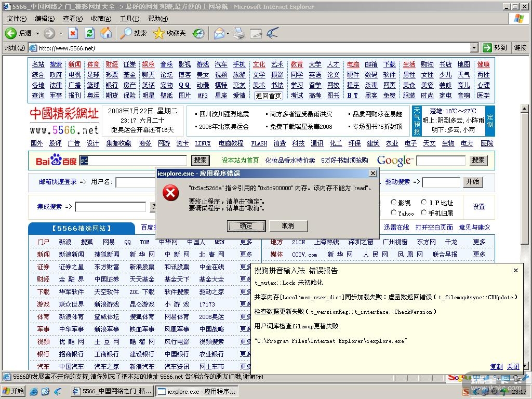Click 关闭 link in Sogou error report
Viewport: 532px width, 399px height.
coord(513,366)
